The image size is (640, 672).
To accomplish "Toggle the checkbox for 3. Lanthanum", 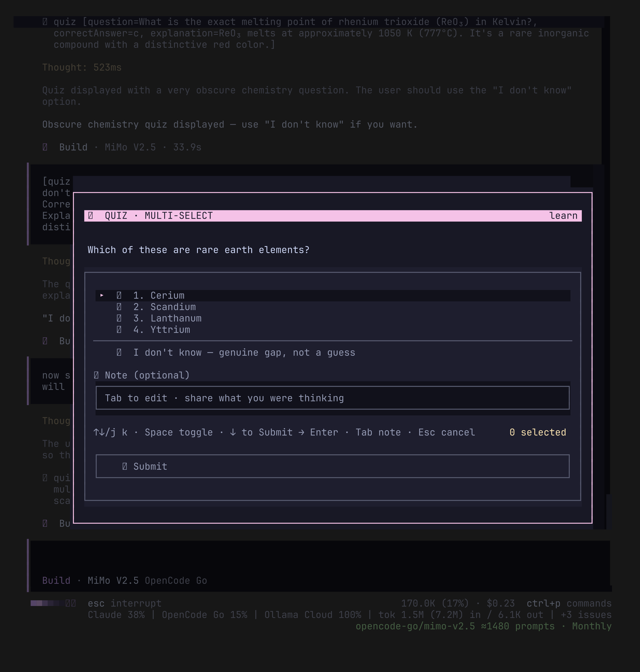I will click(x=119, y=318).
